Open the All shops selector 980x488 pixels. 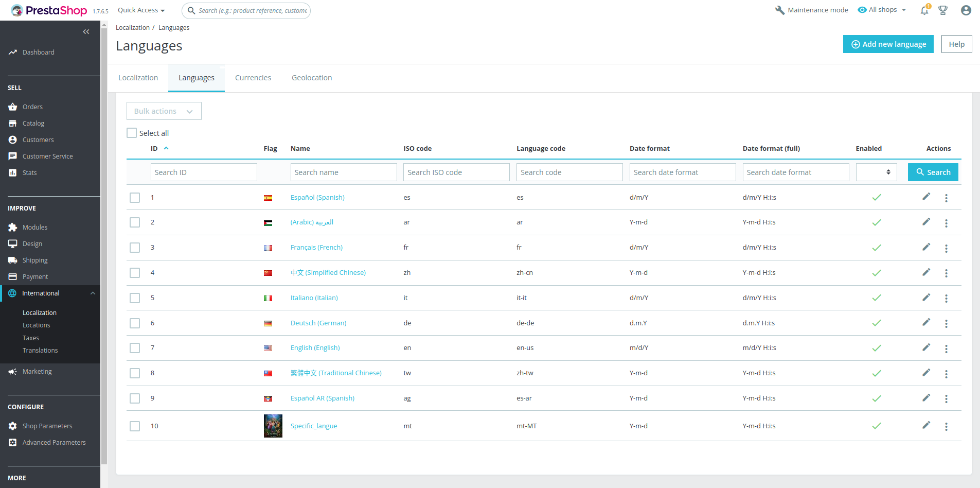881,10
